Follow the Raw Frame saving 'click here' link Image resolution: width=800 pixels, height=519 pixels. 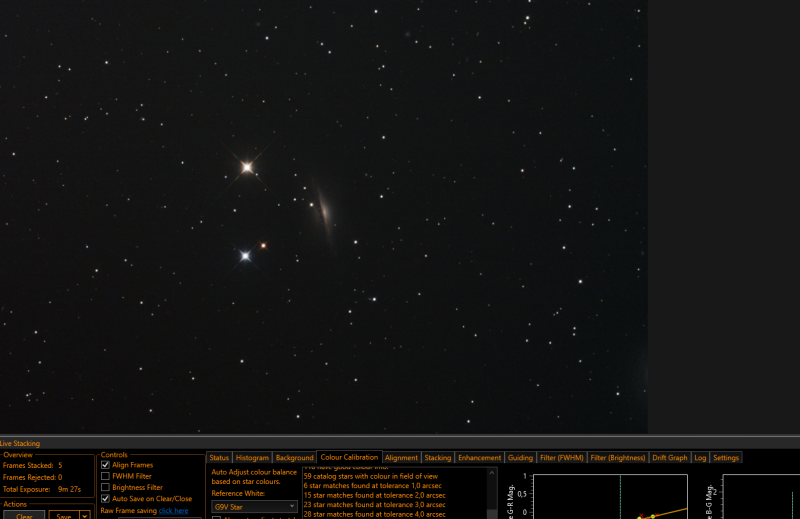click(173, 510)
